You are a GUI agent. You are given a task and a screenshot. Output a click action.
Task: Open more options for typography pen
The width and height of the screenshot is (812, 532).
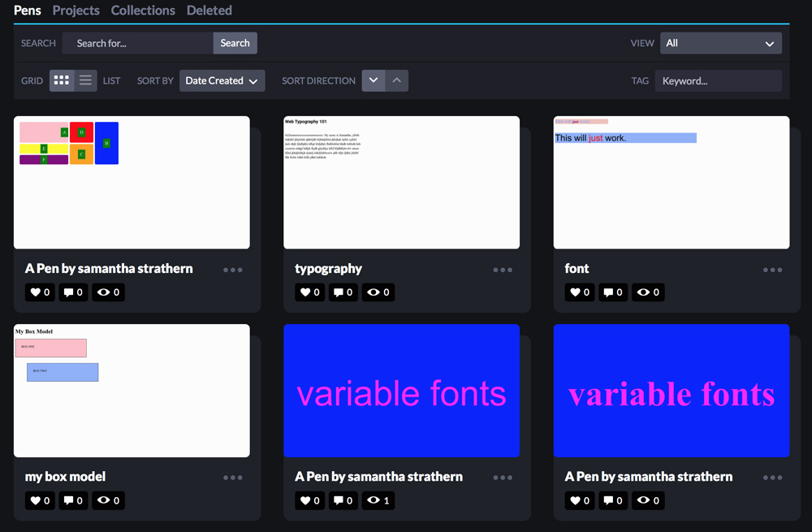[x=503, y=270]
